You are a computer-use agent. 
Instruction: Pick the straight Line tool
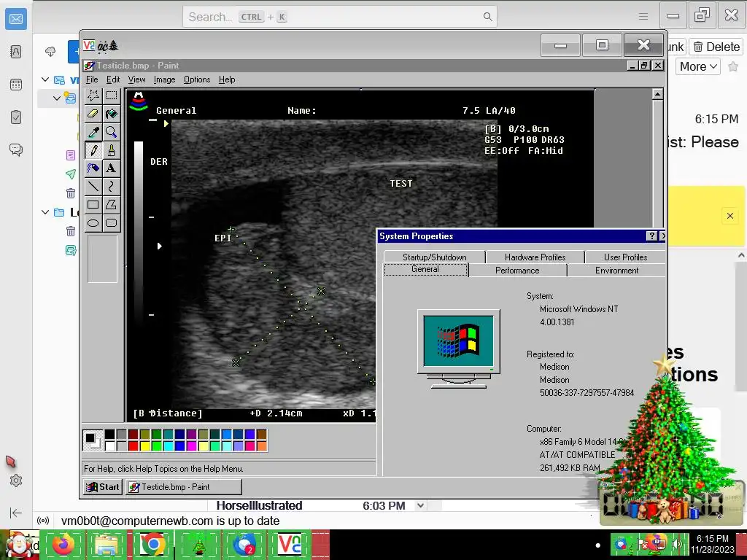[x=93, y=186]
